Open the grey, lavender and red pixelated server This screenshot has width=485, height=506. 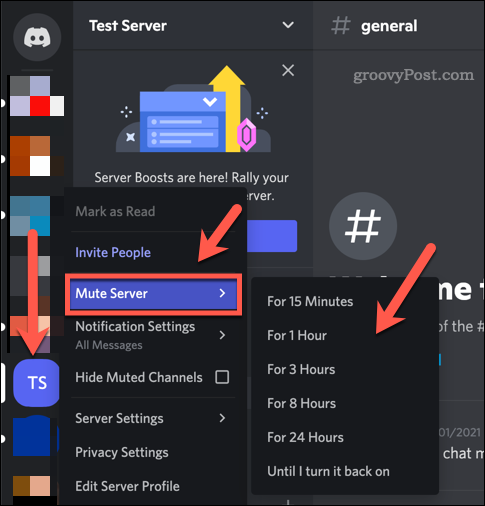37,96
